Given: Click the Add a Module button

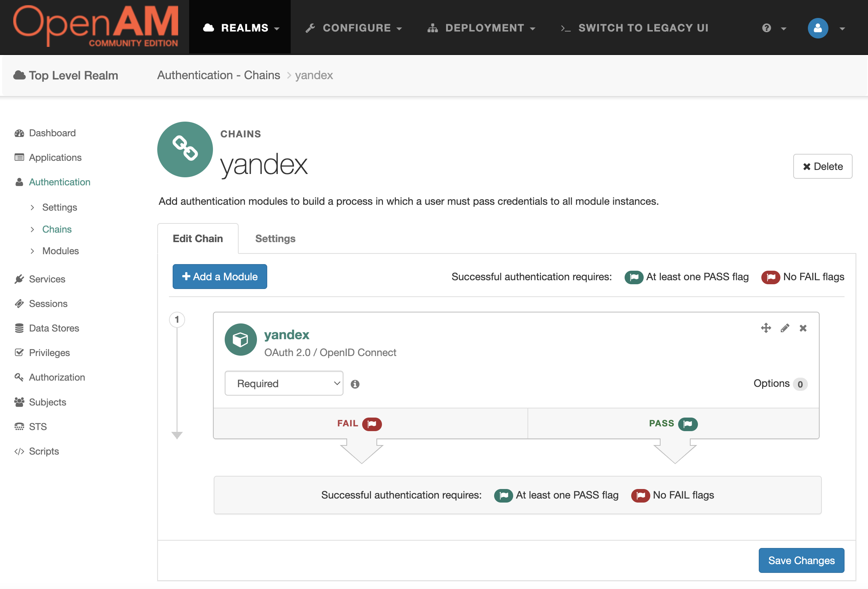Looking at the screenshot, I should [220, 277].
